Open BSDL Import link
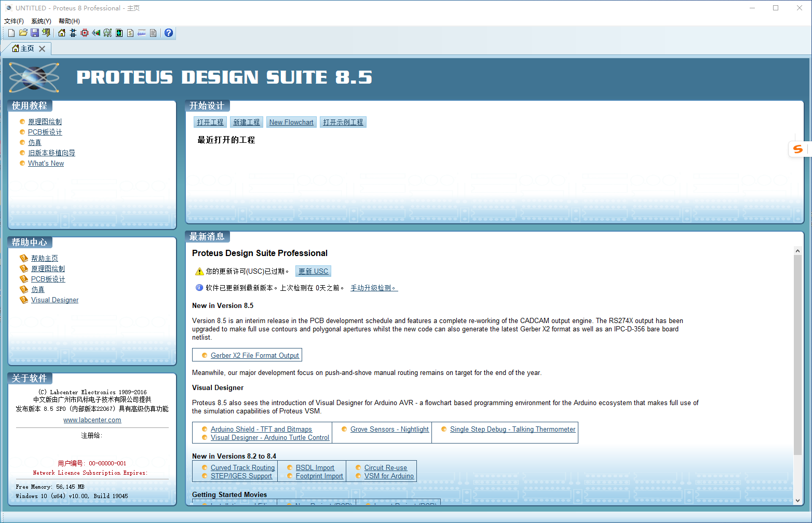 coord(315,467)
